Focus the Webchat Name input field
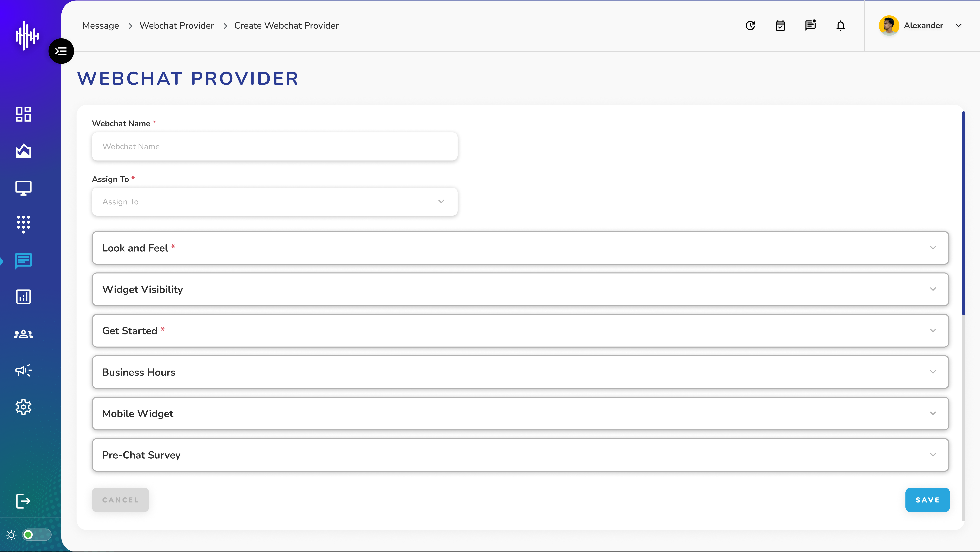The image size is (980, 552). [275, 146]
